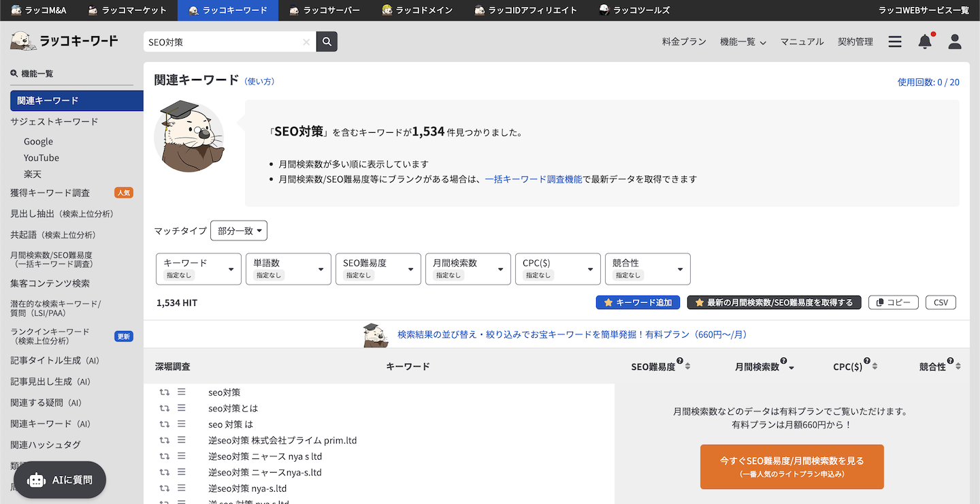Sort by CPC($) arrows

875,366
